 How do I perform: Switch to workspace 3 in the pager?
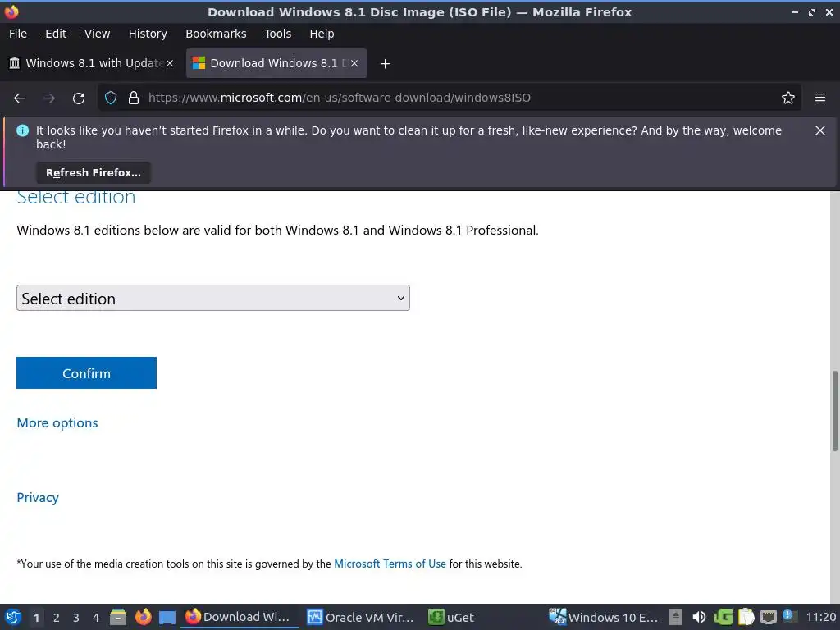click(x=75, y=617)
